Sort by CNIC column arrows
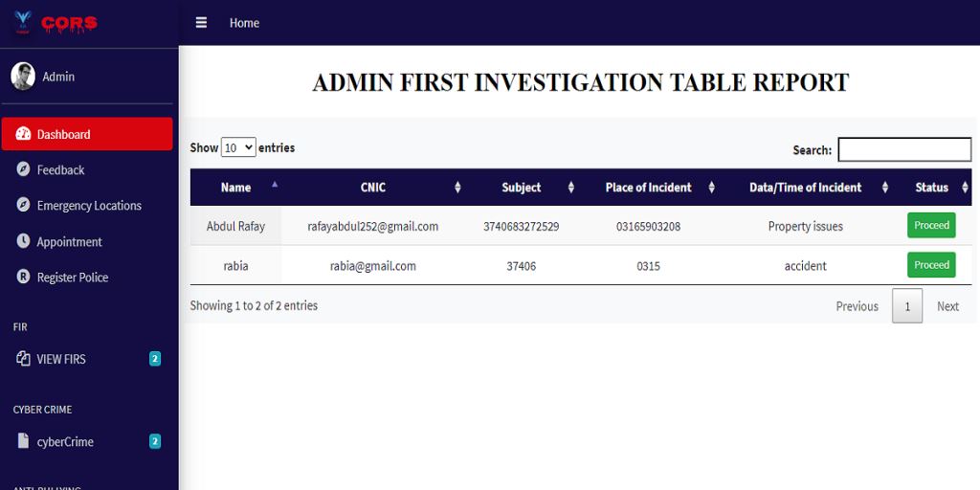Image resolution: width=980 pixels, height=490 pixels. (457, 188)
